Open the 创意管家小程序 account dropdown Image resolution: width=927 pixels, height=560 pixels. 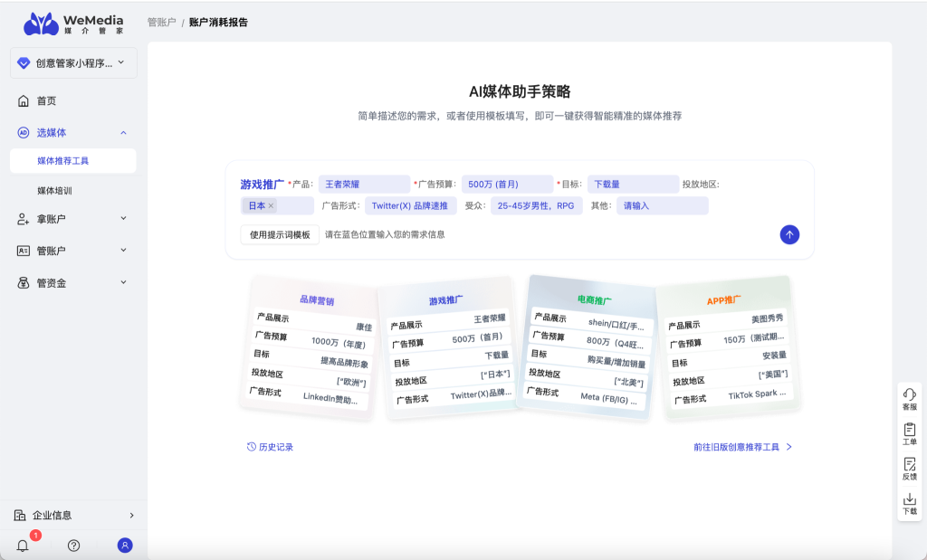73,63
